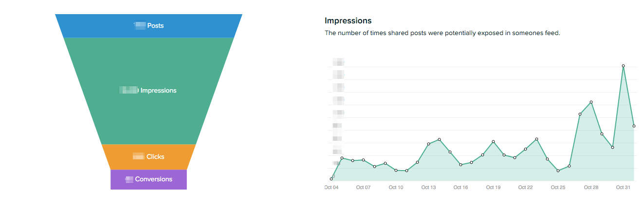Click the Oct 16 data point on line
This screenshot has width=644, height=211.
(461, 165)
